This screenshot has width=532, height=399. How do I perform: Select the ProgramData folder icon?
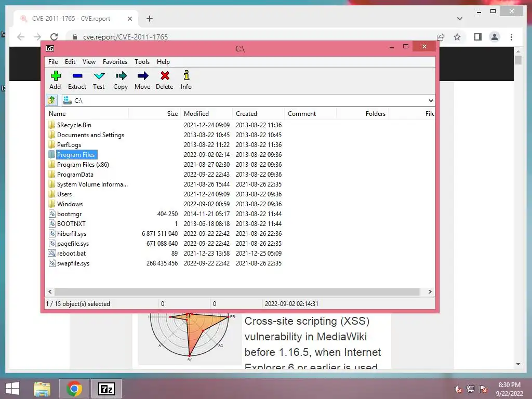(51, 175)
